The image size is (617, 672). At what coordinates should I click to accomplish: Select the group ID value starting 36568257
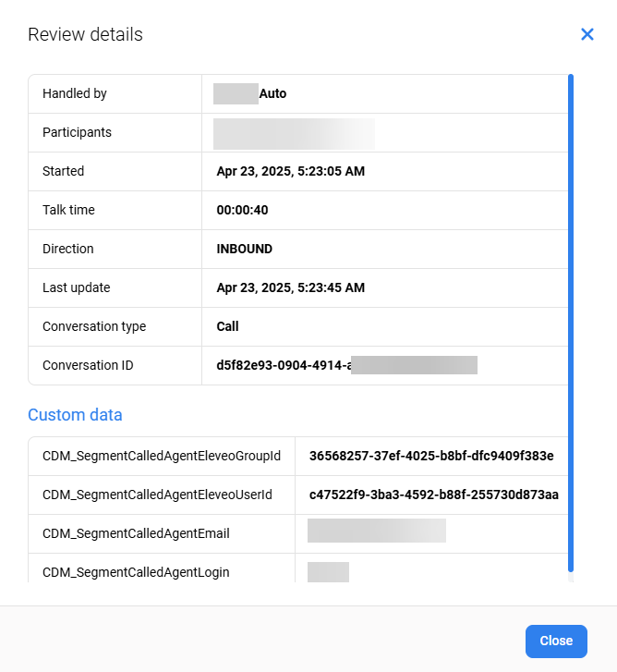tap(431, 456)
